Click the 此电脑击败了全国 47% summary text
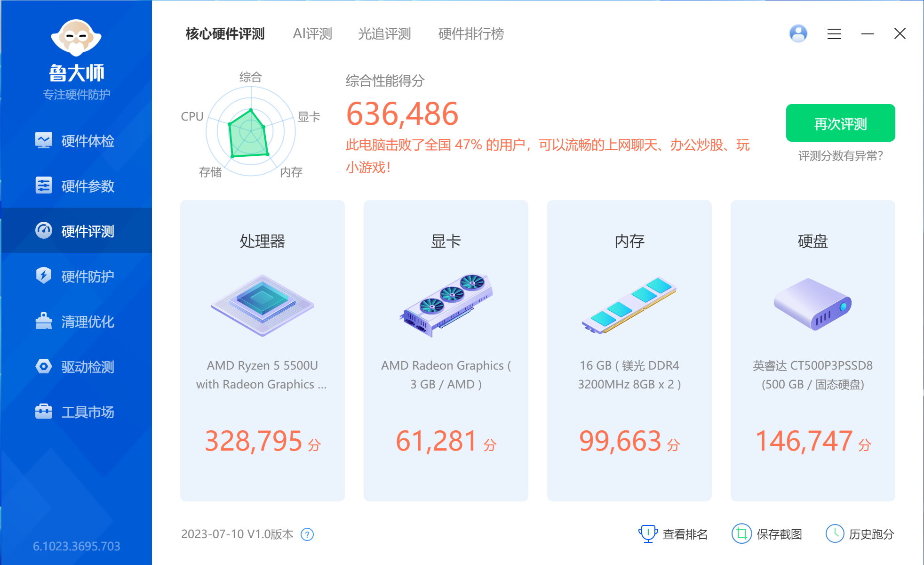This screenshot has width=924, height=565. point(548,156)
